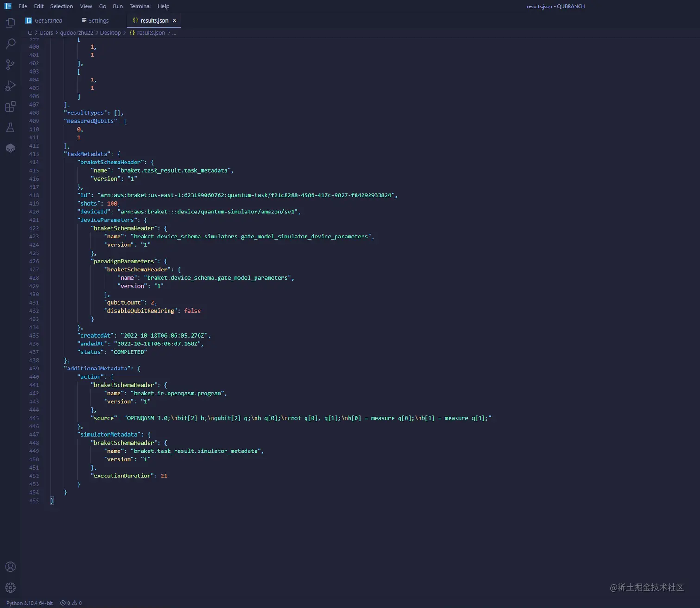Screen dimensions: 700x608
Task: Click the "resultTypes" key
Action: [x=86, y=113]
